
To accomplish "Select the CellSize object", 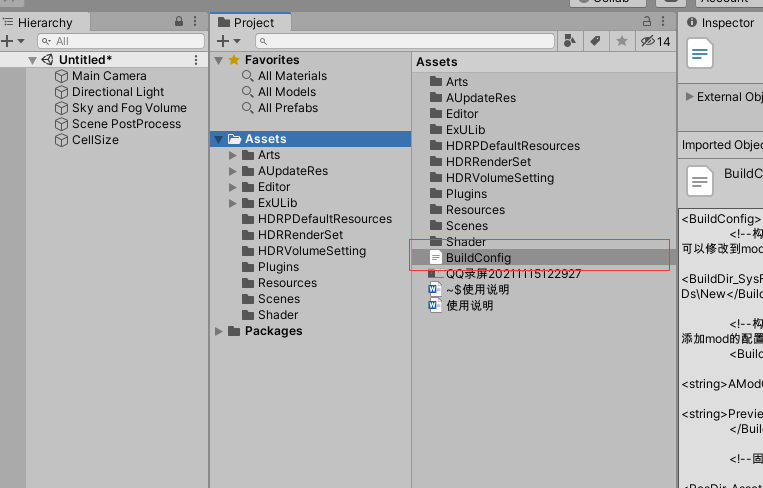I will click(x=95, y=140).
